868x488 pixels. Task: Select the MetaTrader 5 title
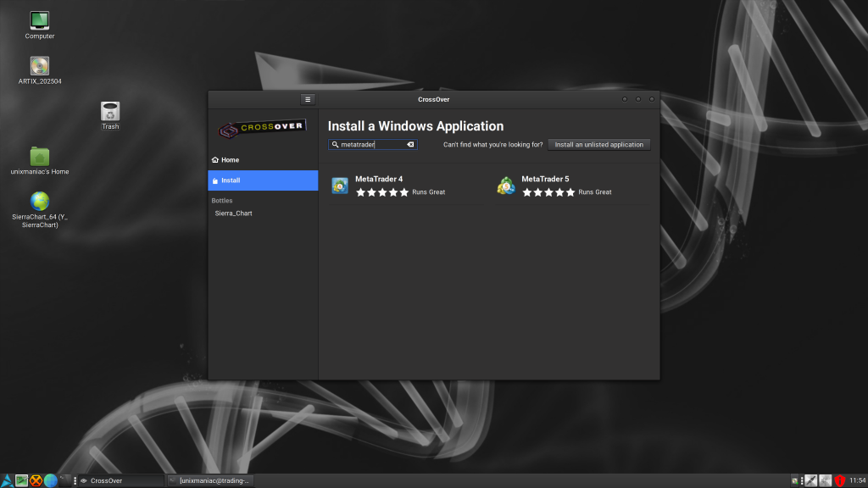(545, 179)
